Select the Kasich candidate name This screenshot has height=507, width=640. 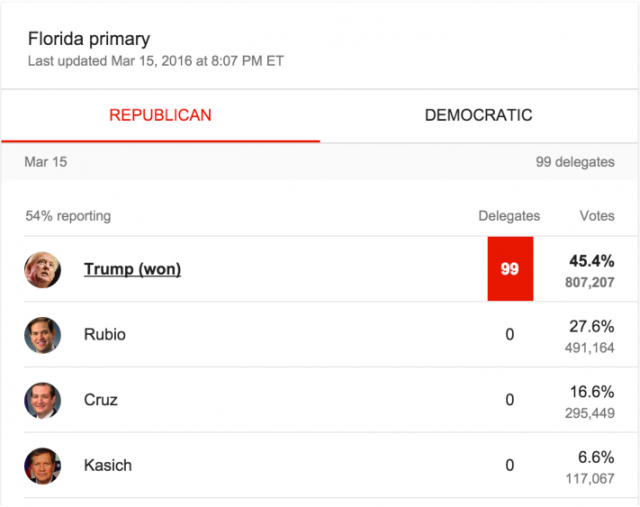click(x=108, y=465)
